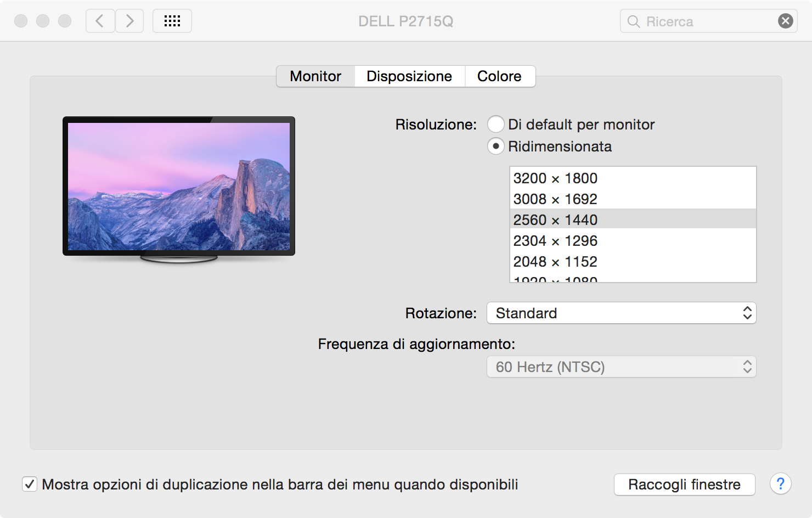The width and height of the screenshot is (812, 518).
Task: Toggle 'Mostra opzioni di duplicazione' checkbox
Action: [30, 484]
